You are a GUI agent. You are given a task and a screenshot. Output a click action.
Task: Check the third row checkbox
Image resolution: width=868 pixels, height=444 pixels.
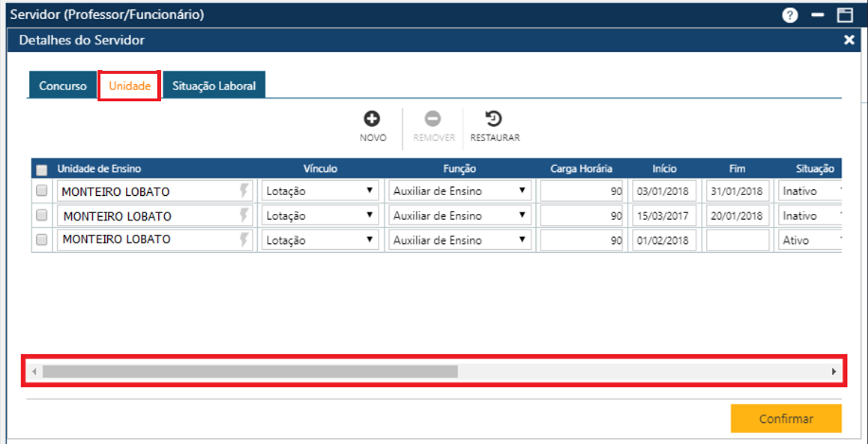[42, 240]
